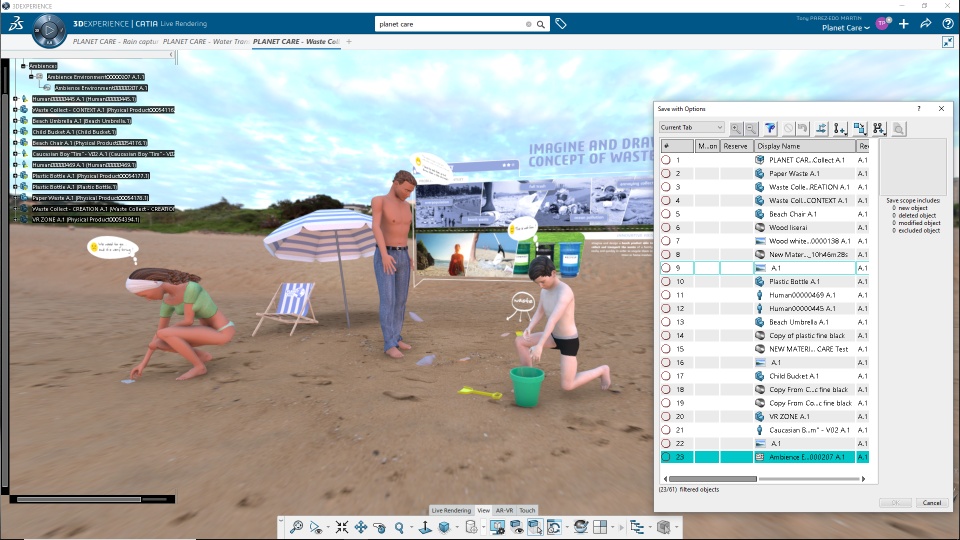Expand the Waste Collect - CONTEXT A.1 tree node
Image resolution: width=960 pixels, height=540 pixels.
tap(16, 110)
